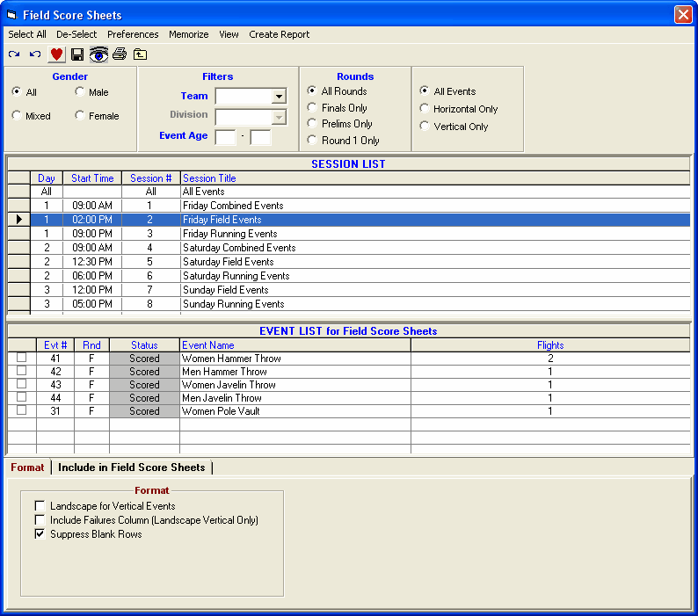The width and height of the screenshot is (698, 616).
Task: Close the Field Score Sheets window
Action: click(x=683, y=14)
